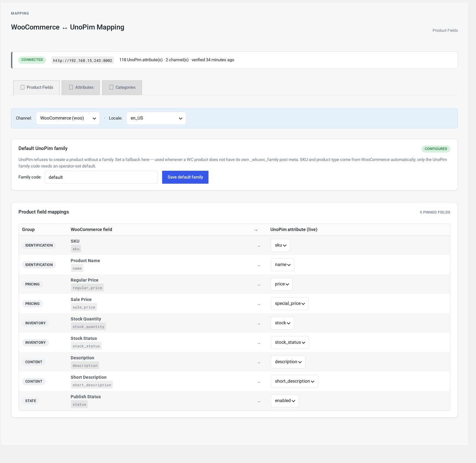Click the INVENTORY badge in the Stock Status row

[x=35, y=343]
